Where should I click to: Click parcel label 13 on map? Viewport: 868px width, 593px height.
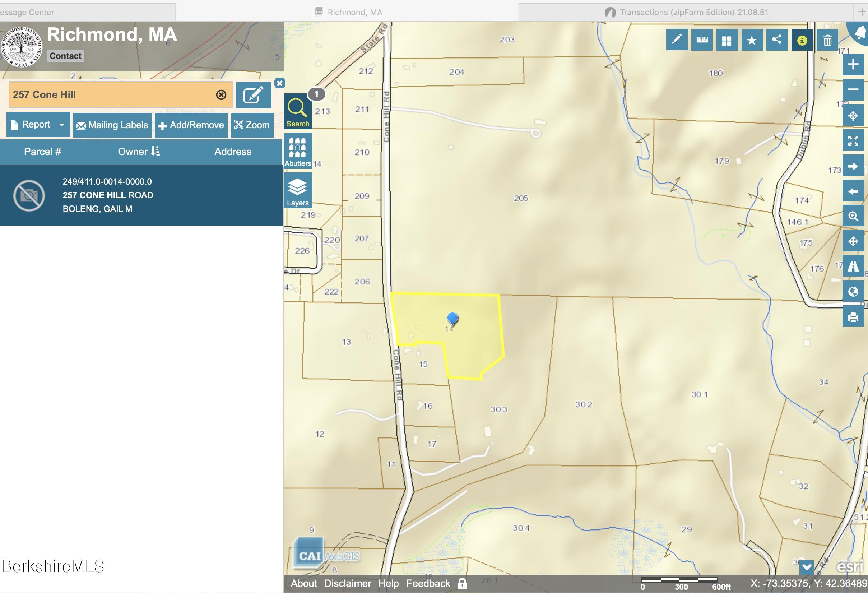point(346,342)
